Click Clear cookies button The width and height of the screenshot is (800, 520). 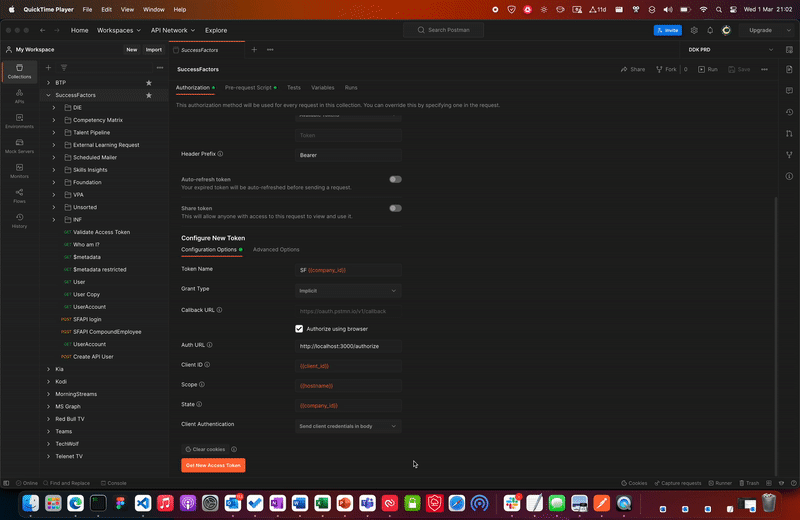pyautogui.click(x=206, y=450)
